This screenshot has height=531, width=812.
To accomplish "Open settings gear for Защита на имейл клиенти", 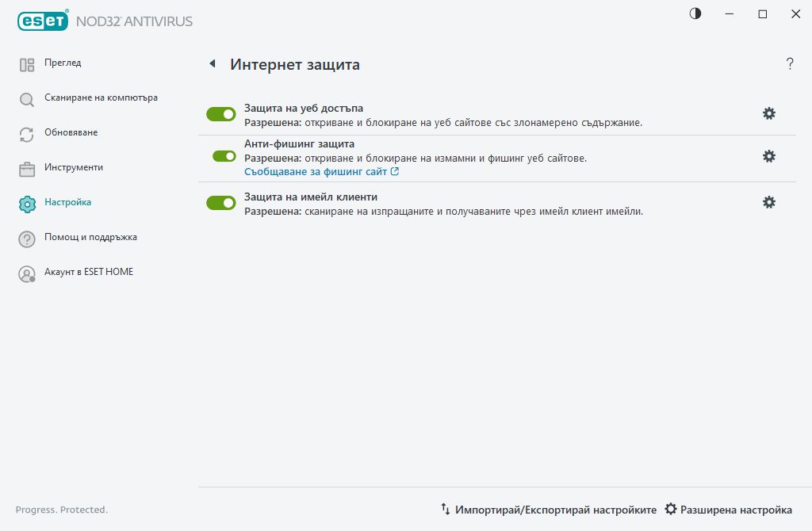I will [x=769, y=202].
